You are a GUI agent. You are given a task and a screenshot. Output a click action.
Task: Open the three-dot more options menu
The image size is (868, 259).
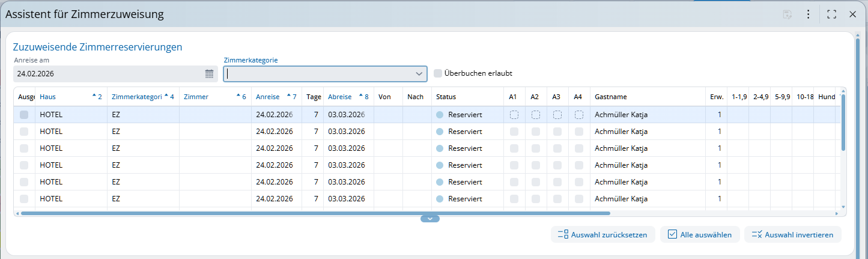pos(809,14)
